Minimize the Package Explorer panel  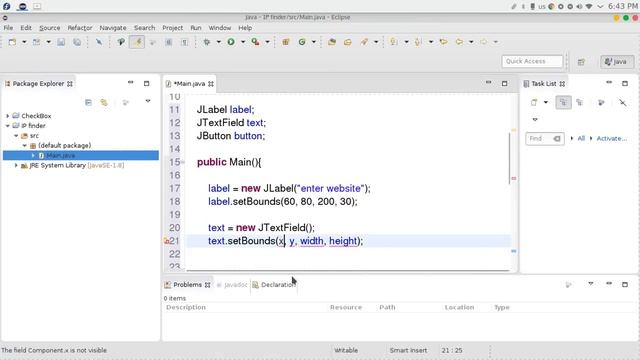(131, 83)
